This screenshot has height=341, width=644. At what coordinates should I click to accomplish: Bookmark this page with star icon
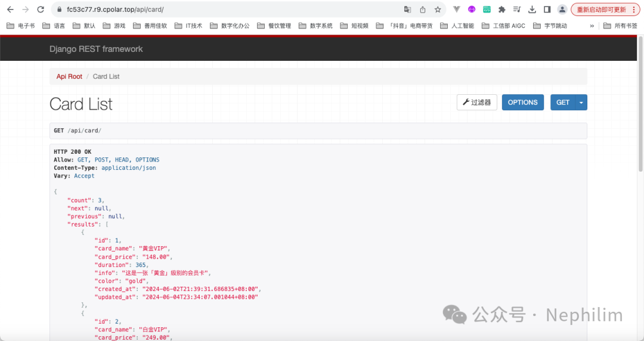(438, 10)
